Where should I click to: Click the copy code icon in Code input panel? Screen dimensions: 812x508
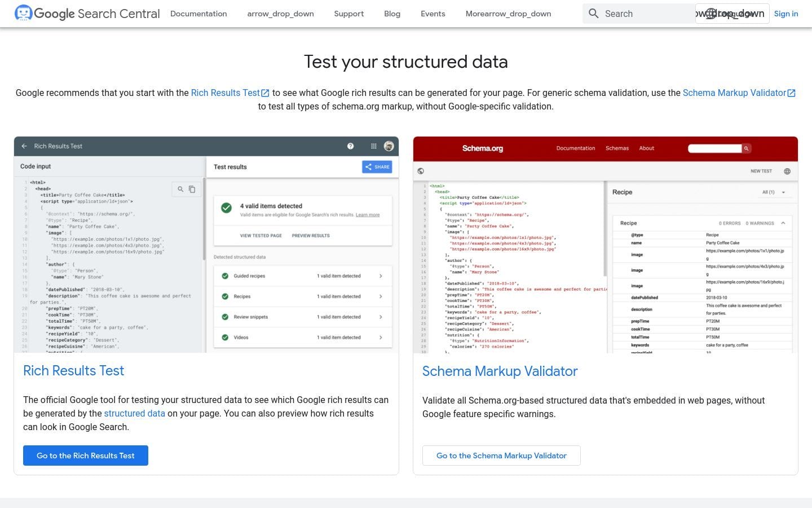(x=192, y=189)
